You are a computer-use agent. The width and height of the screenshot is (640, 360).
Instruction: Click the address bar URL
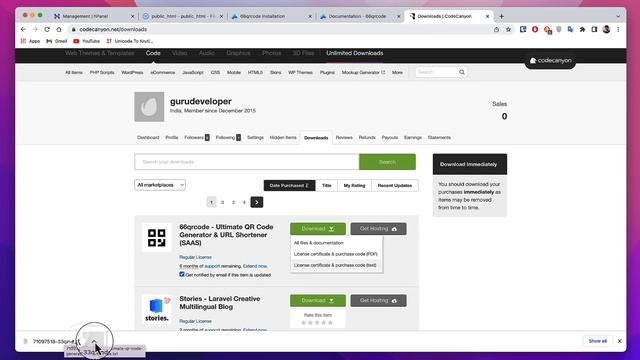tap(113, 29)
